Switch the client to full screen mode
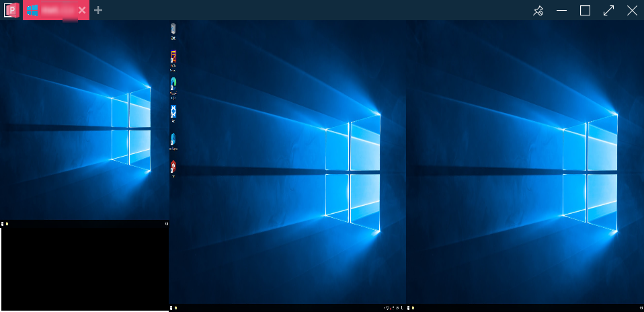The width and height of the screenshot is (644, 312). coord(608,10)
